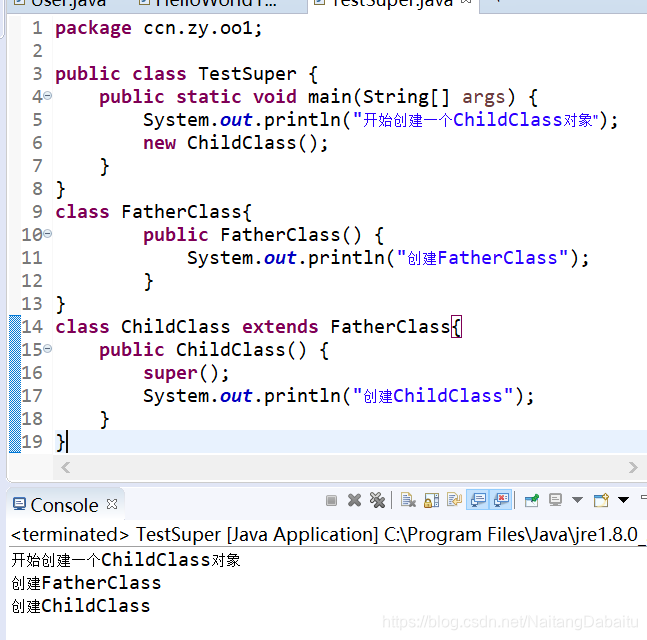The image size is (647, 640).
Task: Switch to the HelloWorld1 editor tab
Action: point(210,3)
